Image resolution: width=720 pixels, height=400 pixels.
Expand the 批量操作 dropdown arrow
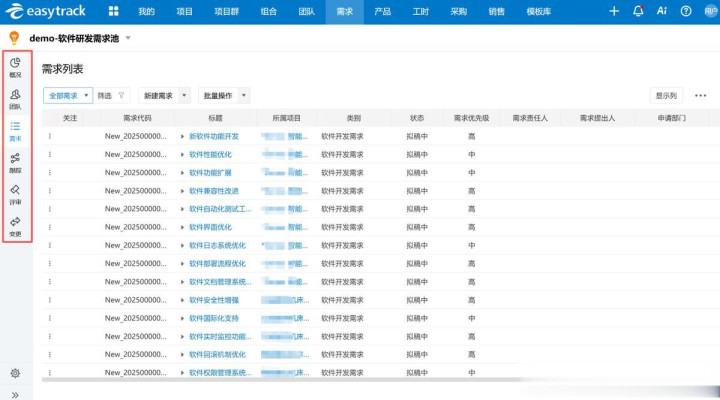(244, 96)
